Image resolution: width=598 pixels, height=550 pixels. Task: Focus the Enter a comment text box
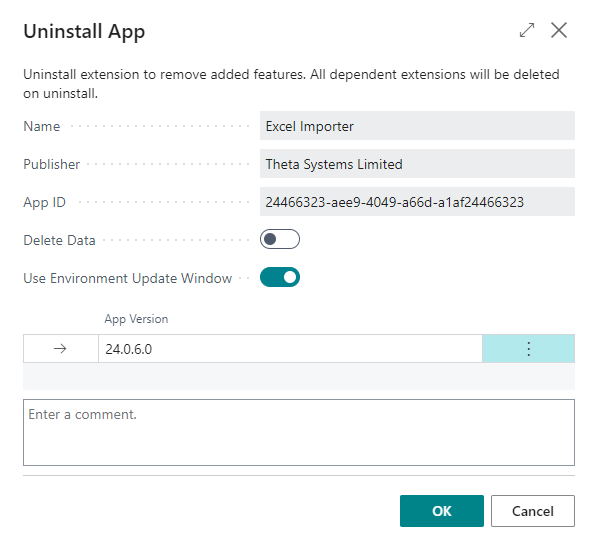(299, 432)
